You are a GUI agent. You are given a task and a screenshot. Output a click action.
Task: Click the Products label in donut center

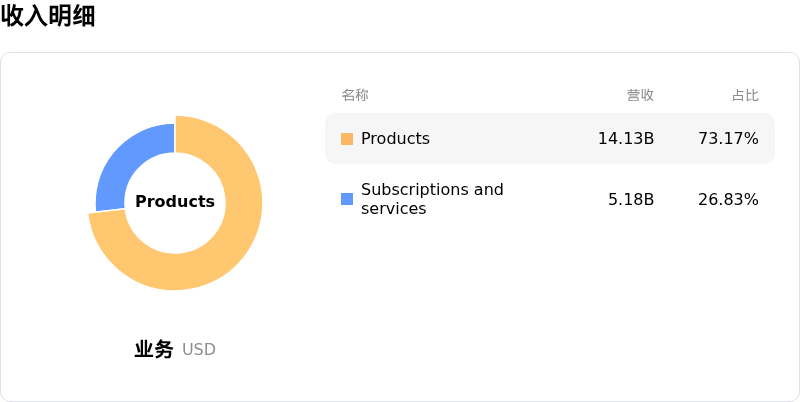pos(175,202)
